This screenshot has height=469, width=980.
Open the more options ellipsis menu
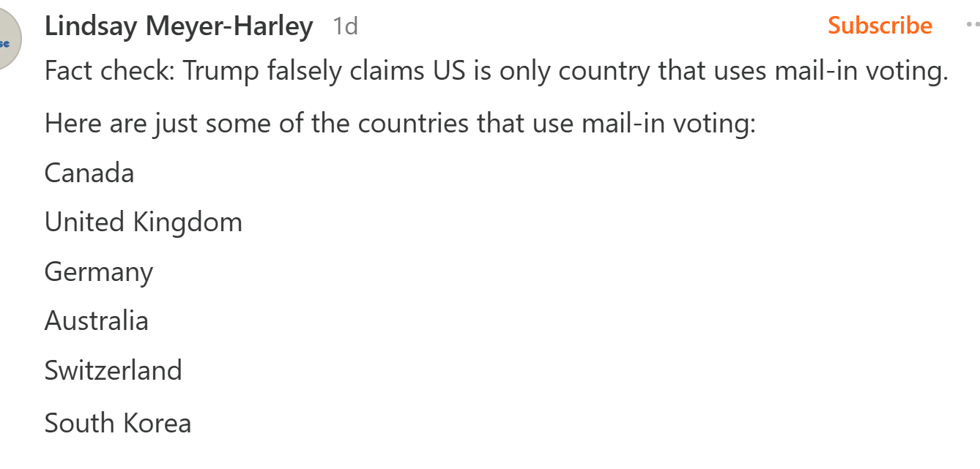click(973, 26)
